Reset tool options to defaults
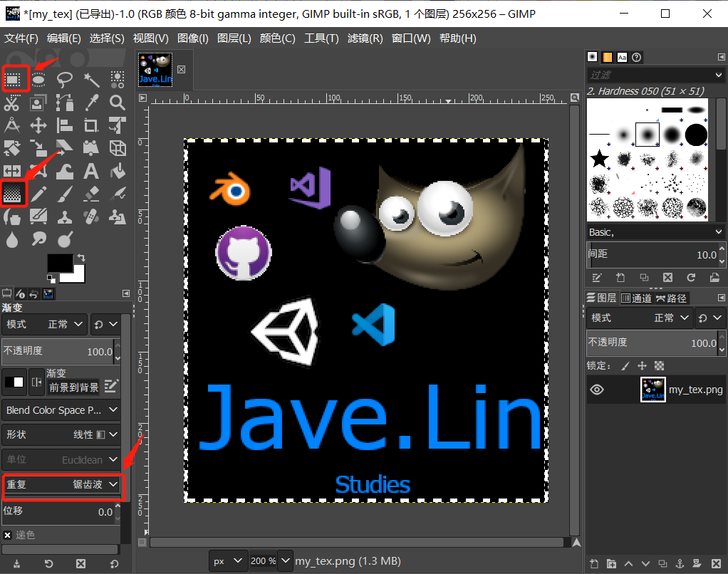 [114, 564]
